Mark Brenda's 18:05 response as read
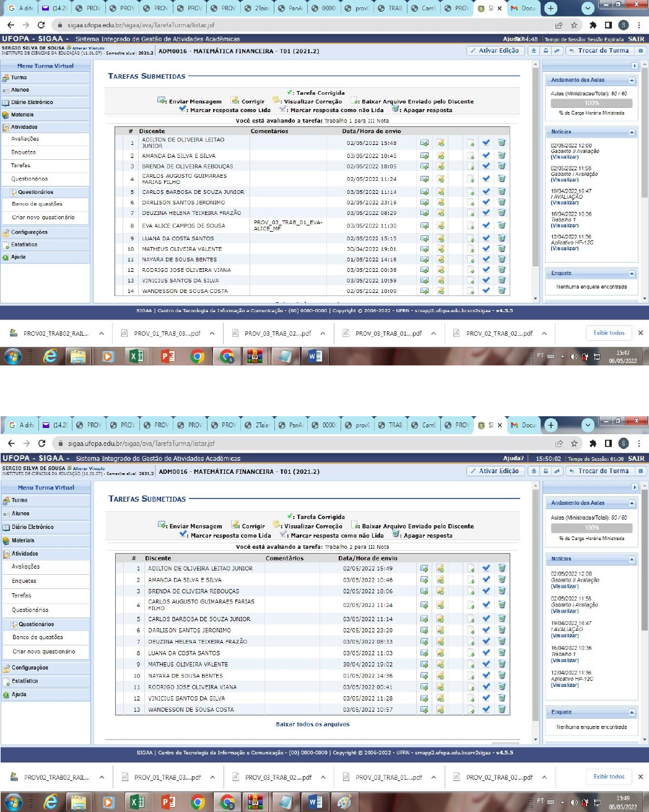This screenshot has height=812, width=649. click(x=486, y=166)
